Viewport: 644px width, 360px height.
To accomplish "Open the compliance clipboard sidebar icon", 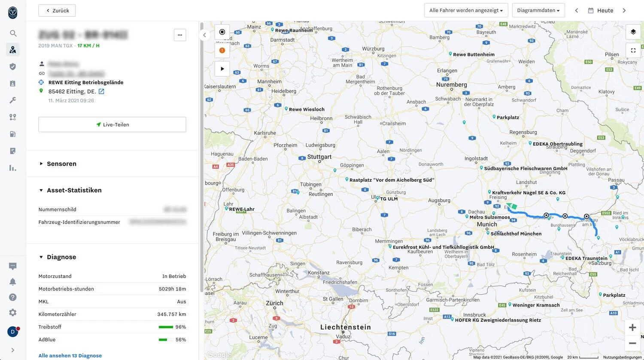I will [13, 83].
